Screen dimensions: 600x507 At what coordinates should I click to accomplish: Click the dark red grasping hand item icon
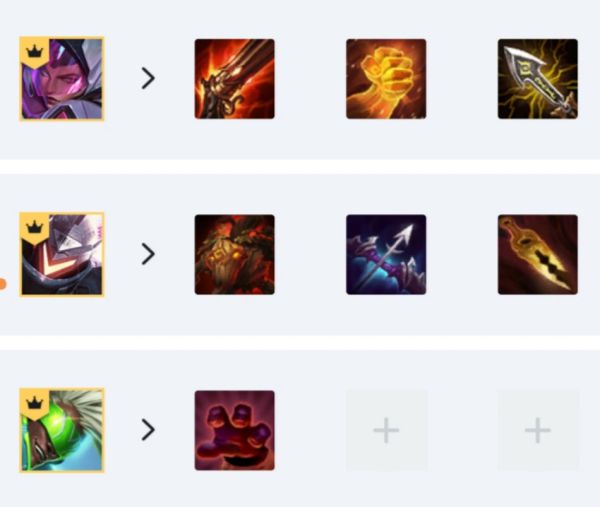coord(235,430)
